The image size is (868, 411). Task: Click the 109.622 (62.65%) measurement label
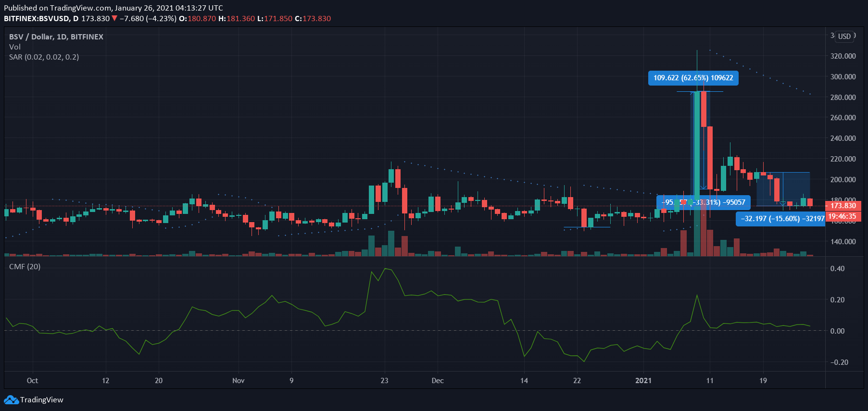[x=693, y=78]
